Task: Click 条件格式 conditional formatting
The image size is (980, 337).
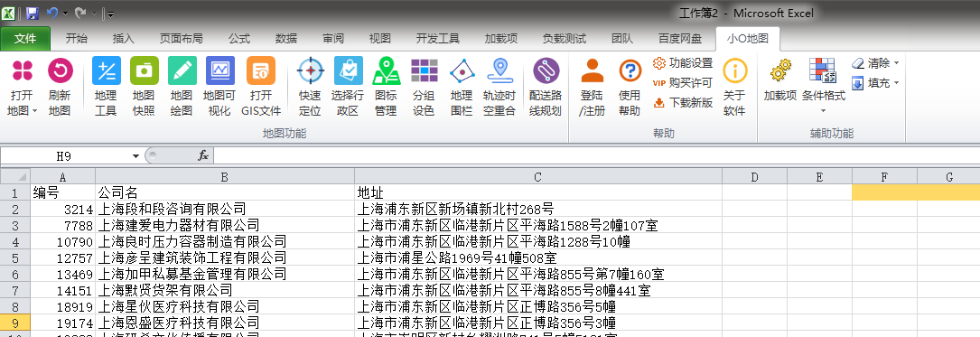Action: pyautogui.click(x=823, y=87)
